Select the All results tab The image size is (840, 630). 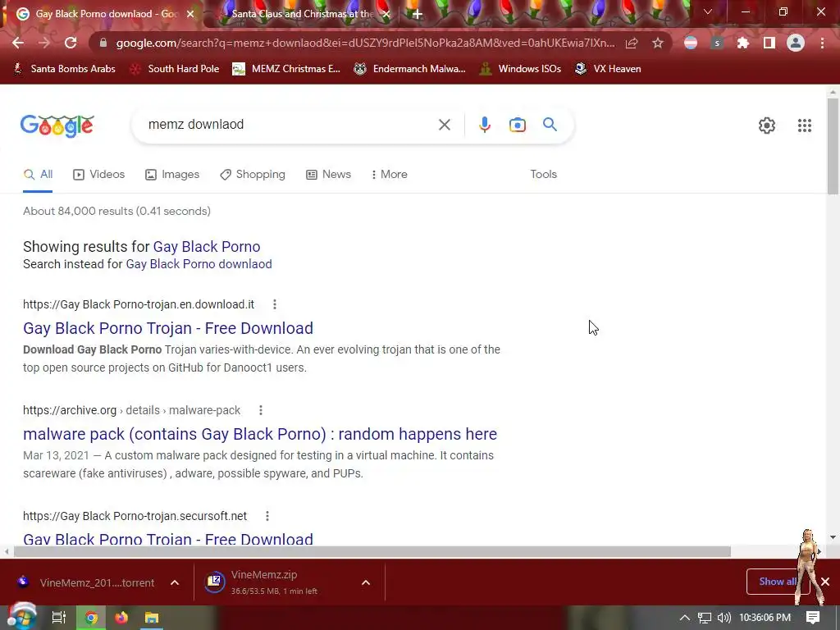point(38,174)
